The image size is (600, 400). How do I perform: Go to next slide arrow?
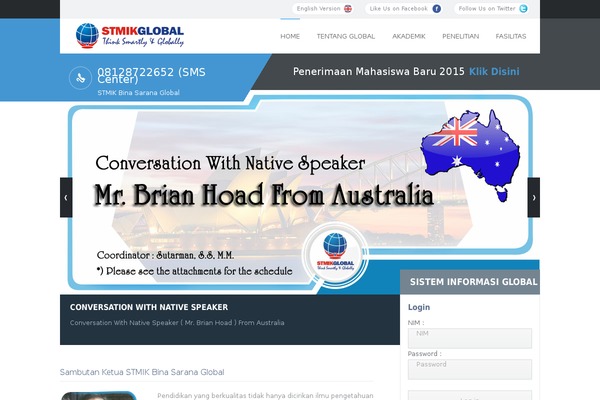534,198
